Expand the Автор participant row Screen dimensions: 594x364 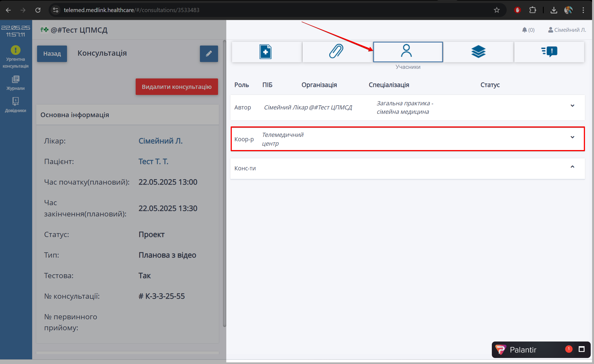coord(572,106)
